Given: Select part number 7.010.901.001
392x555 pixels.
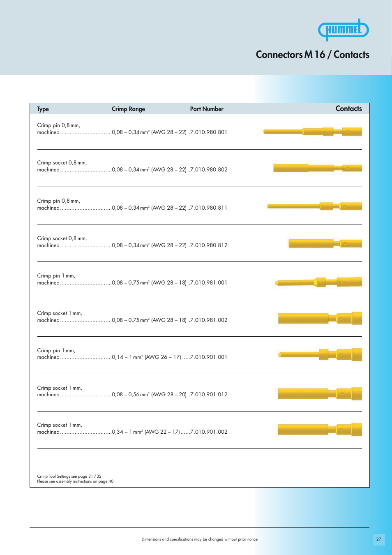Looking at the screenshot, I should click(208, 357).
